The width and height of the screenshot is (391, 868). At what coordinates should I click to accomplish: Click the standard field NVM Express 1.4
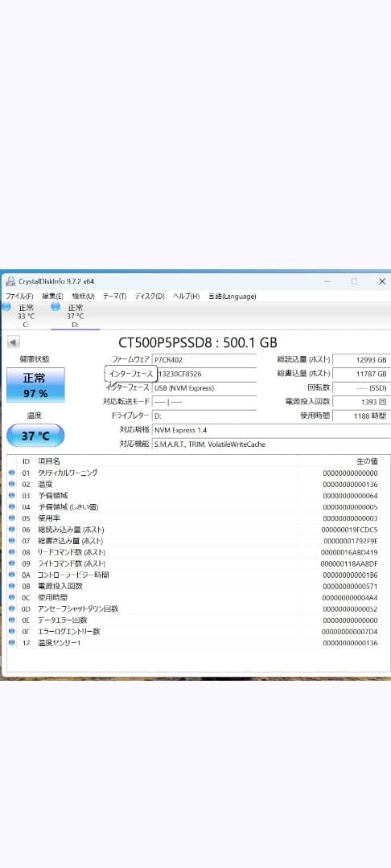(271, 429)
